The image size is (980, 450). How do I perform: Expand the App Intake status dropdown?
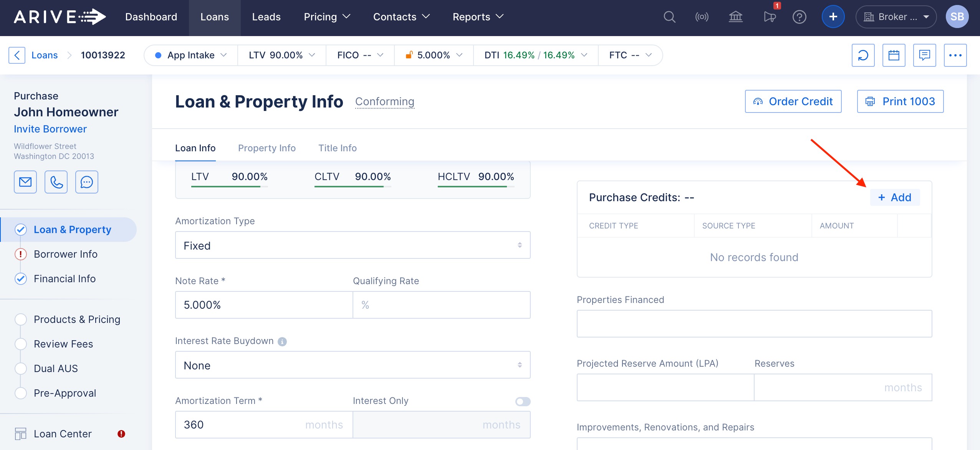pyautogui.click(x=191, y=55)
